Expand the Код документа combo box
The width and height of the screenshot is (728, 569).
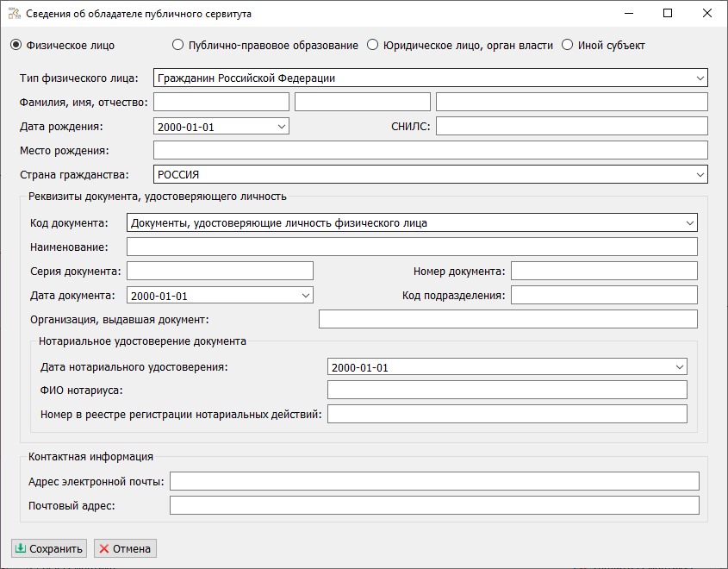point(689,223)
